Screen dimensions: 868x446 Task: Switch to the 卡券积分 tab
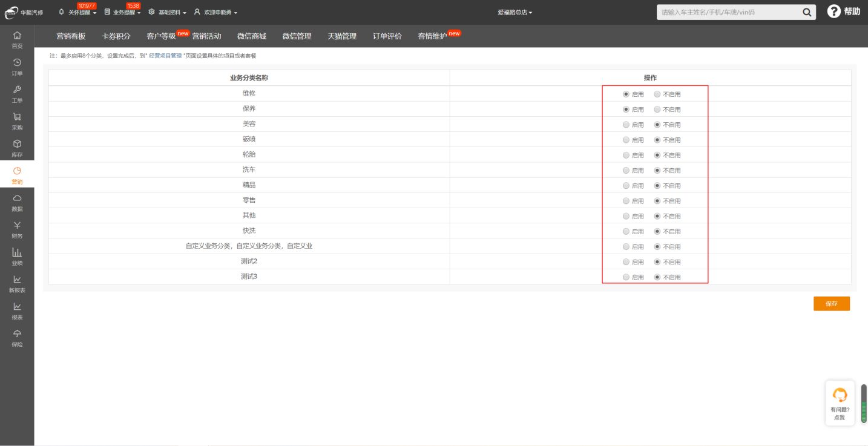[116, 36]
